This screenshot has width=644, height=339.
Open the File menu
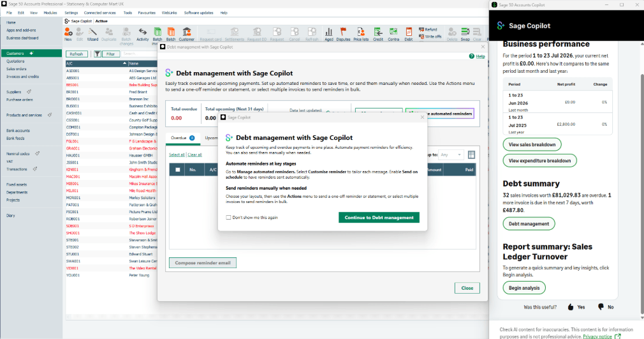pyautogui.click(x=9, y=13)
